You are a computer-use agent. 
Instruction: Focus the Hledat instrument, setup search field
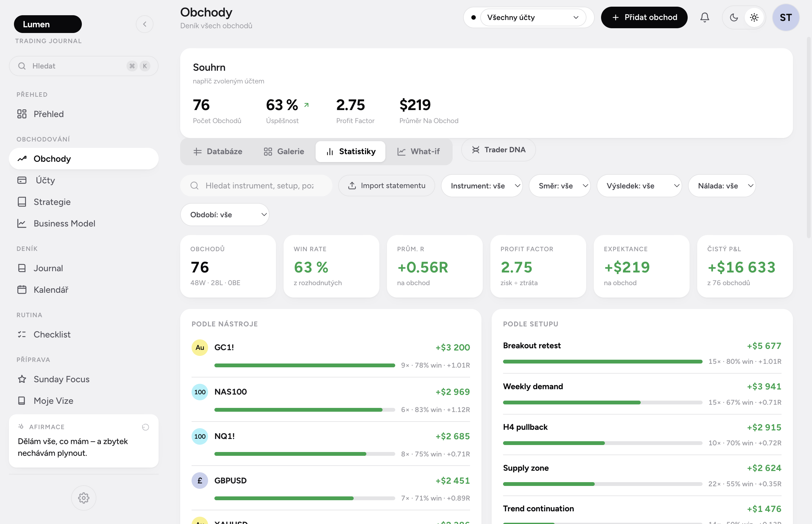(x=256, y=186)
